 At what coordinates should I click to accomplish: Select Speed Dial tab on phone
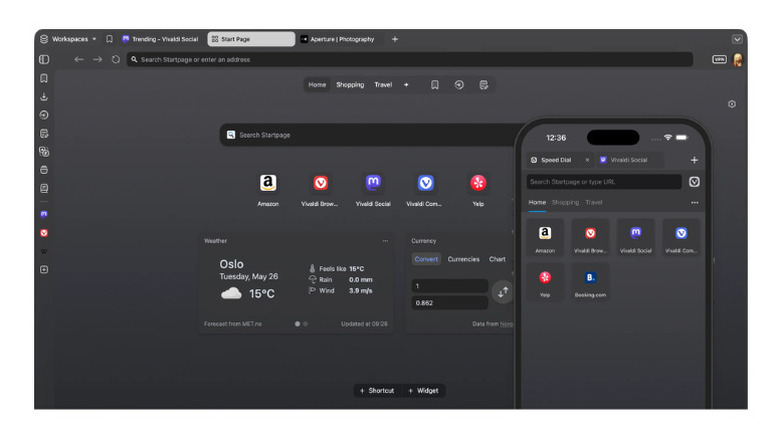click(556, 160)
